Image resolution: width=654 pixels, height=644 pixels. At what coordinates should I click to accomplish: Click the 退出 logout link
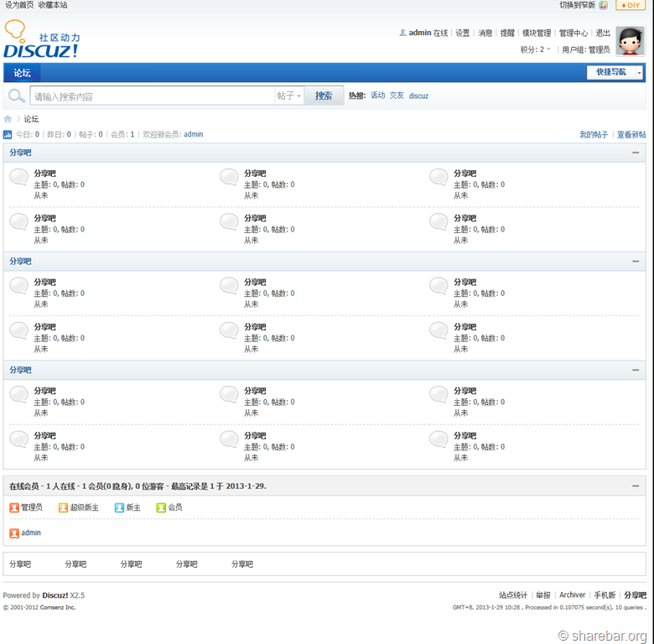point(602,34)
